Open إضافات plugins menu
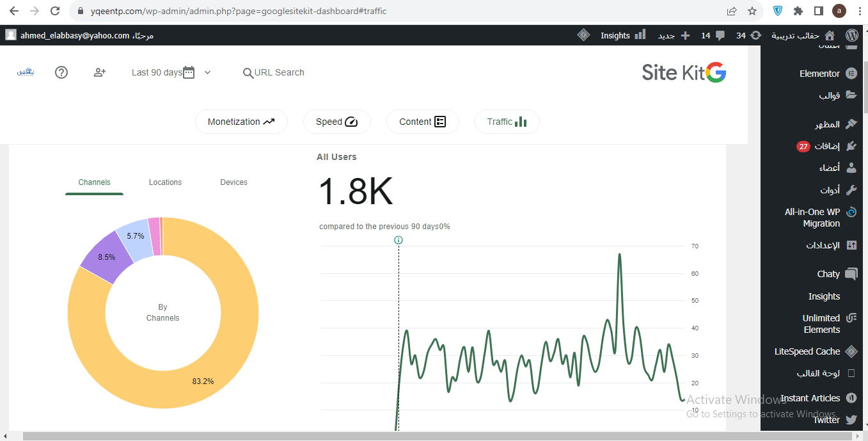Image resolution: width=868 pixels, height=441 pixels. (x=827, y=146)
